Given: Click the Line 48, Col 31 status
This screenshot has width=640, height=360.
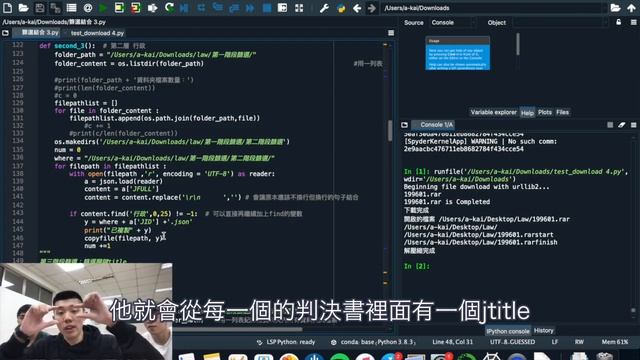Looking at the screenshot, I should 452,342.
